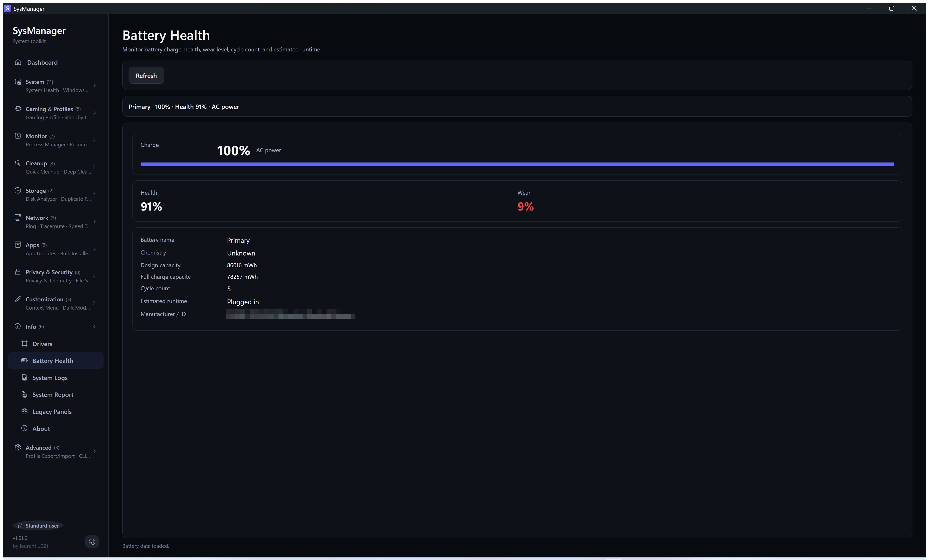This screenshot has width=929, height=560.
Task: Click the System Report document icon
Action: [25, 394]
